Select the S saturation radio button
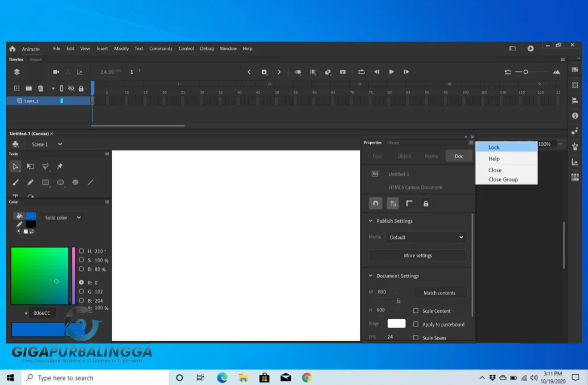Viewport: 588px width, 385px height. tap(81, 260)
